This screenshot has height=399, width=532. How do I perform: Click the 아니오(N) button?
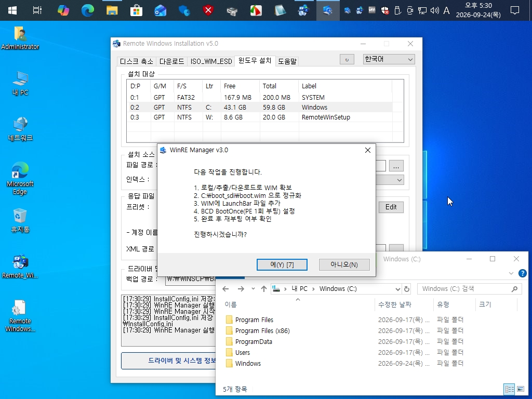pos(344,264)
